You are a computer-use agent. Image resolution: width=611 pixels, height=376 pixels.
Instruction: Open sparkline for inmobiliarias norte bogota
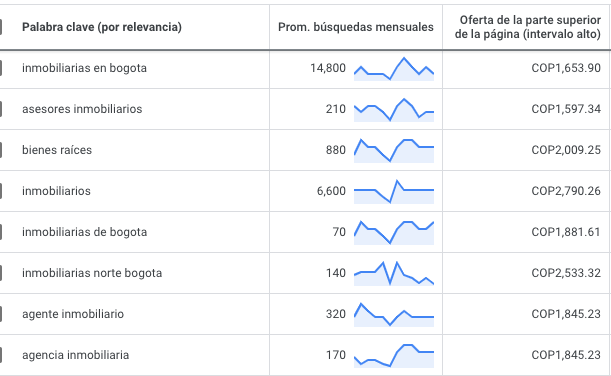click(x=394, y=274)
